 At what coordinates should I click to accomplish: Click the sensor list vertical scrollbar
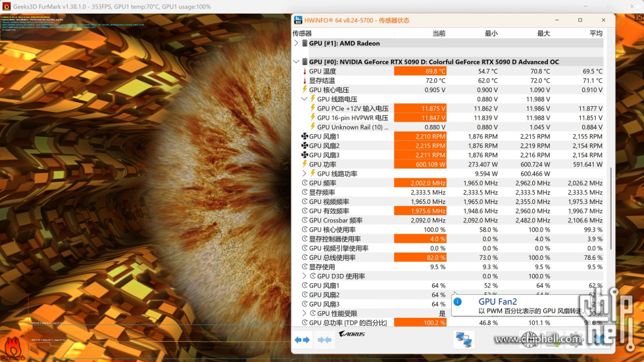pos(611,211)
